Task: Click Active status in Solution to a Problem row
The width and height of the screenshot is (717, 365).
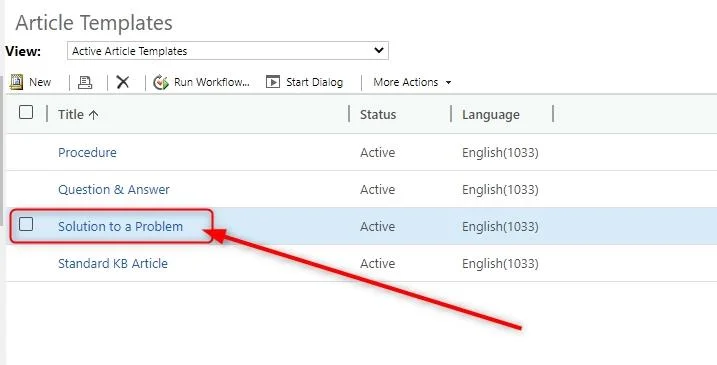Action: (x=377, y=226)
